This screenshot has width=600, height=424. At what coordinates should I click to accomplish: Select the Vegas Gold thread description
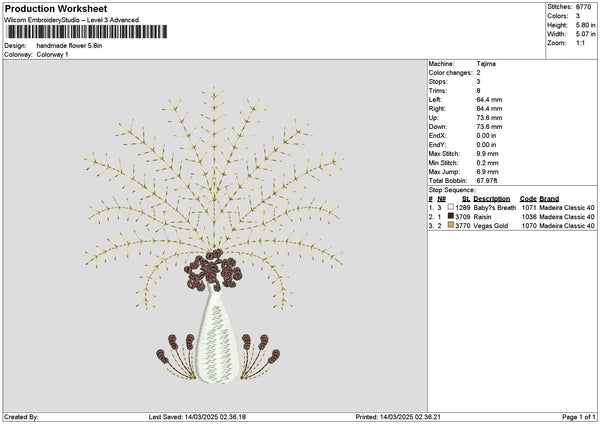point(490,226)
